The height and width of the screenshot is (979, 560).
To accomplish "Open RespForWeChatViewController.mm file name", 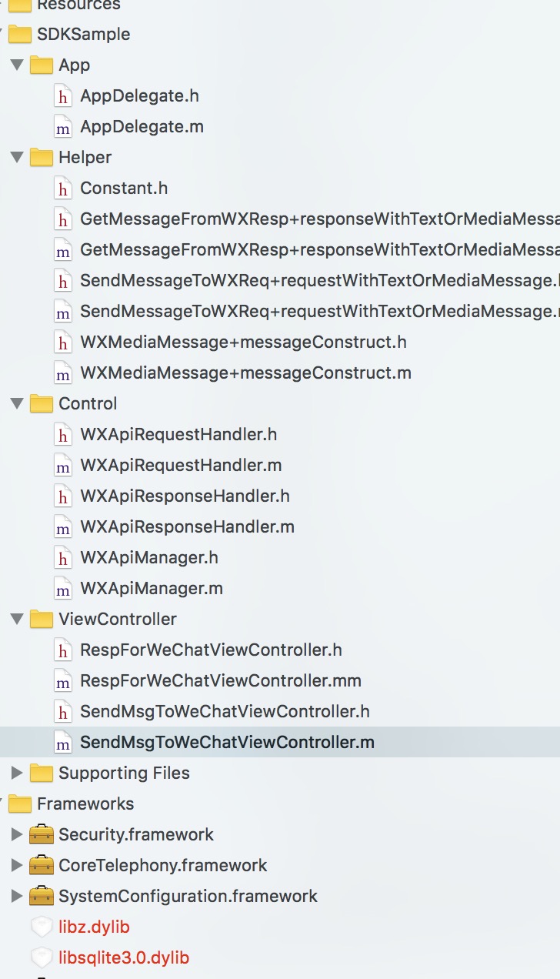I will [x=221, y=681].
